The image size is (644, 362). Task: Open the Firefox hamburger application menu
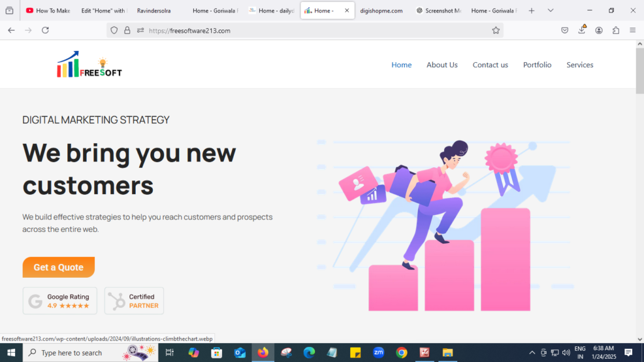click(x=633, y=30)
